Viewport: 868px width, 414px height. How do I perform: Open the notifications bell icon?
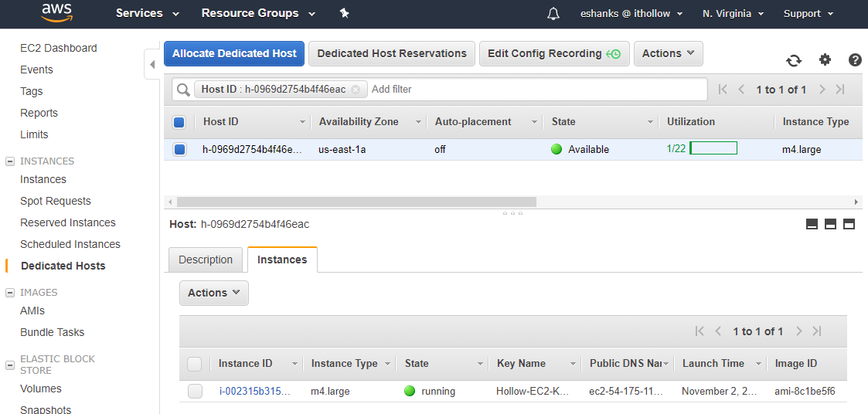[x=553, y=14]
